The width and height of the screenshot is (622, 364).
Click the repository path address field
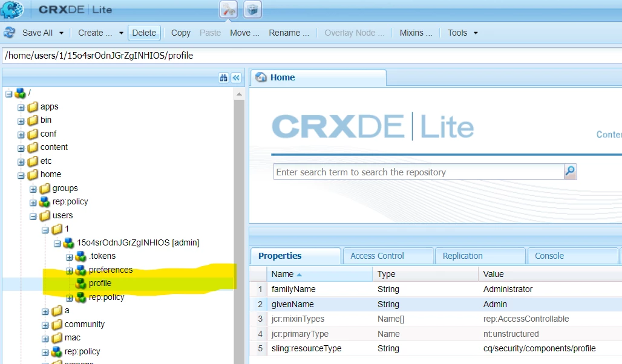(312, 56)
